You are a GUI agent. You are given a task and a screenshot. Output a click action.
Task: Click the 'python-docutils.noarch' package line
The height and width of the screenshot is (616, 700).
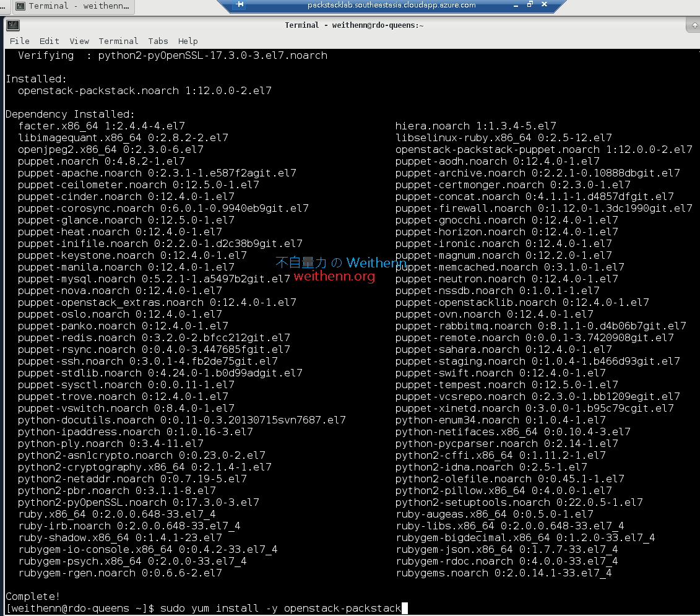(182, 420)
